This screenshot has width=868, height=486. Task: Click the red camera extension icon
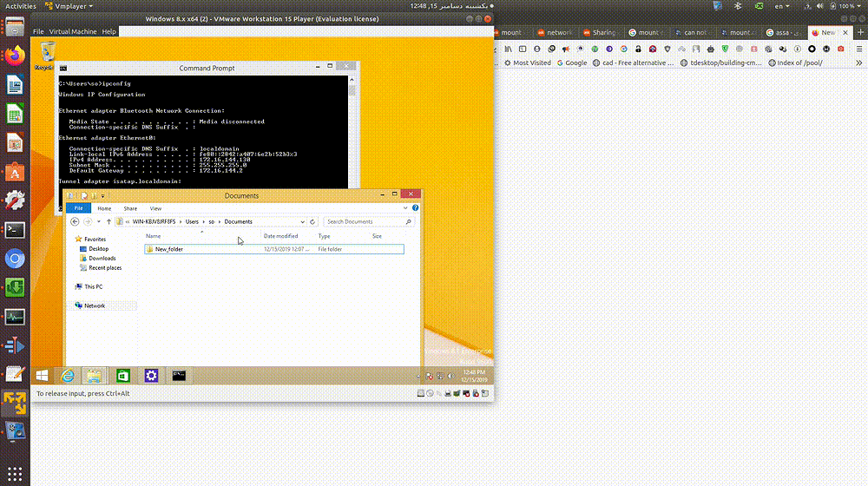pyautogui.click(x=841, y=49)
